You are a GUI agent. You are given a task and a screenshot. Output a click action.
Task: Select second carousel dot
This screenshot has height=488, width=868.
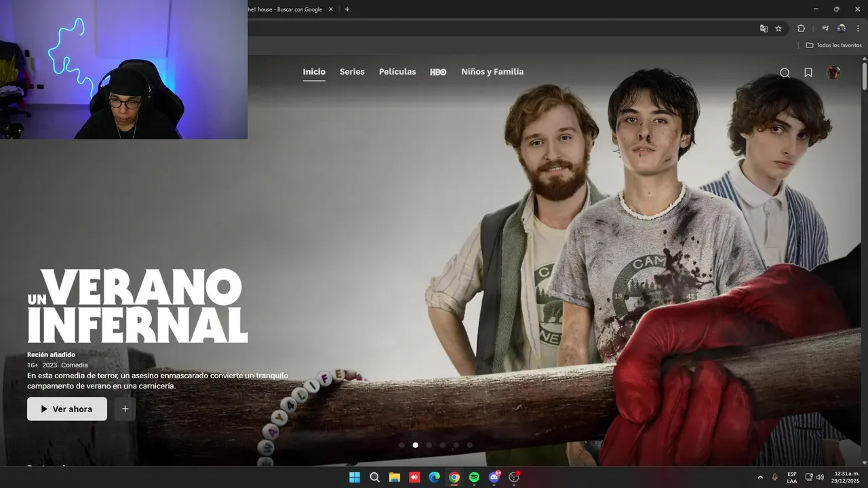point(415,445)
